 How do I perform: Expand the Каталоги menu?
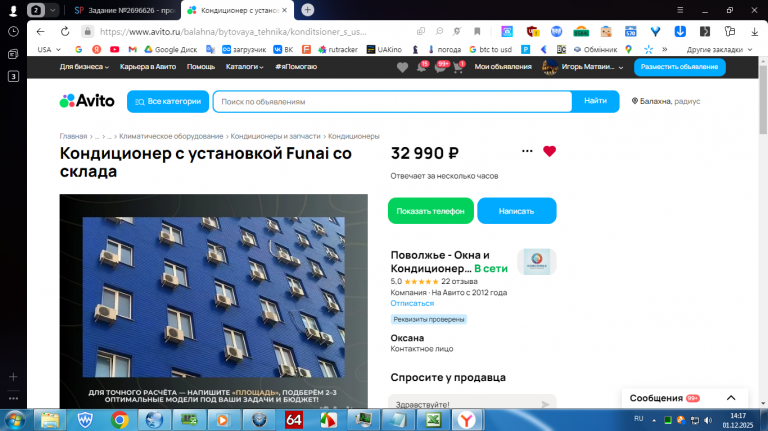pos(244,67)
